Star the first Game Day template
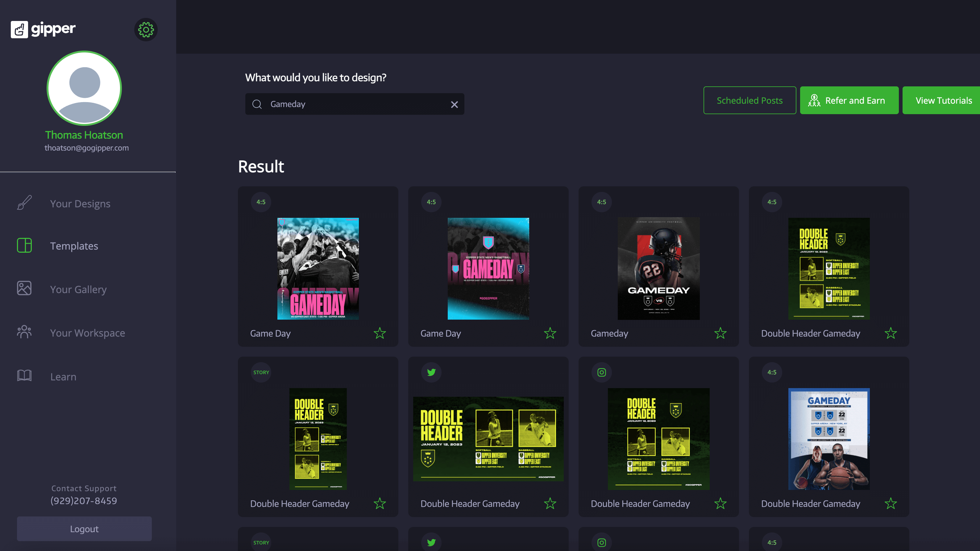 pyautogui.click(x=380, y=333)
